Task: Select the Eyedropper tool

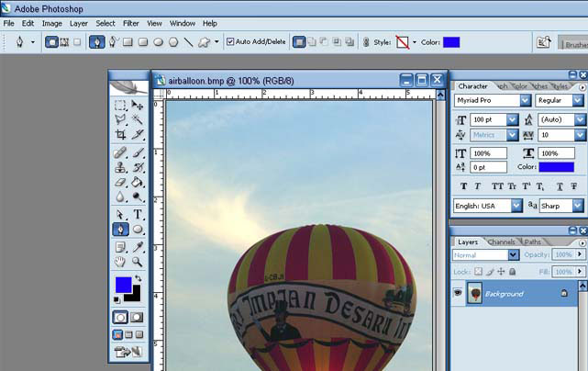Action: pos(138,247)
